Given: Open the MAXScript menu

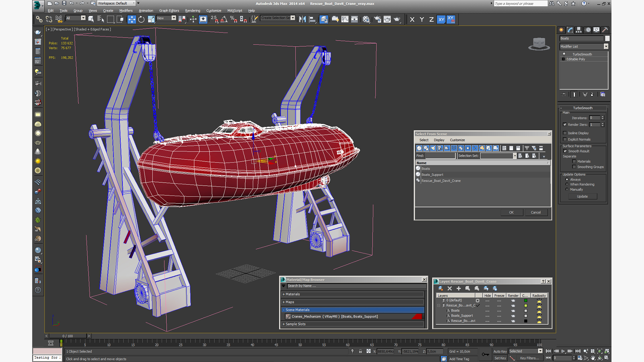Looking at the screenshot, I should [x=235, y=11].
